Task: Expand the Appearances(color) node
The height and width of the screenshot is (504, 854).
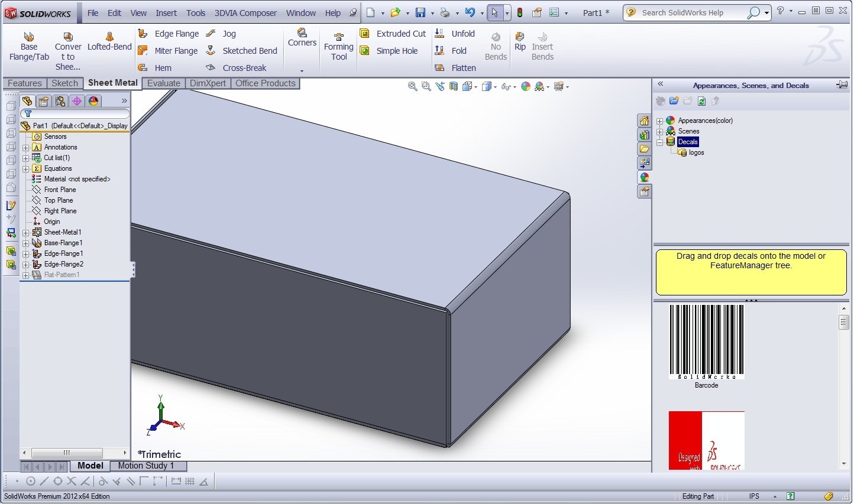Action: (660, 121)
